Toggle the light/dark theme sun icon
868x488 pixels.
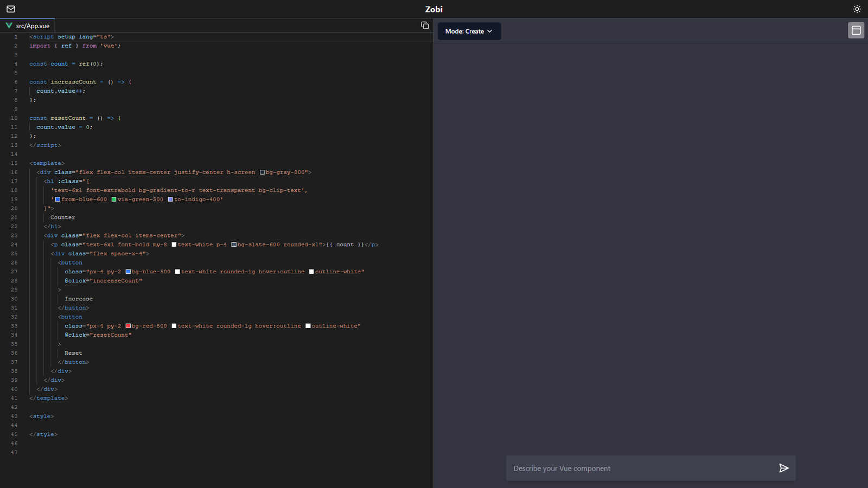[x=857, y=9]
